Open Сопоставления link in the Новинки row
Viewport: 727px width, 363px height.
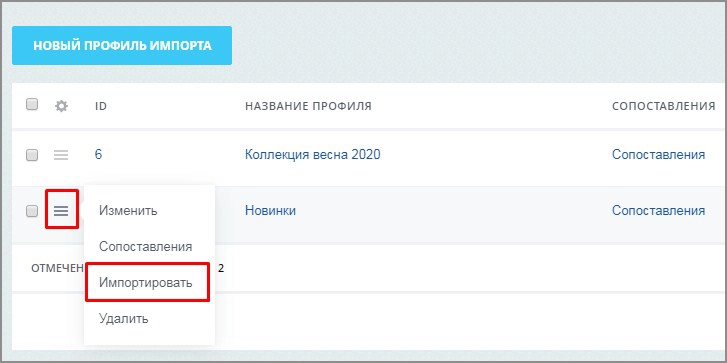click(658, 210)
